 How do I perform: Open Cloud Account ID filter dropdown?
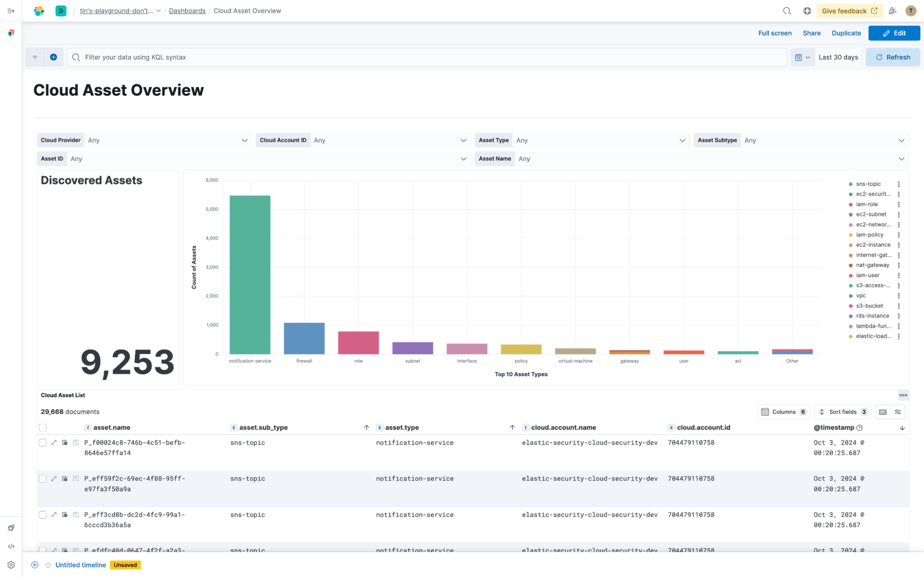[390, 140]
